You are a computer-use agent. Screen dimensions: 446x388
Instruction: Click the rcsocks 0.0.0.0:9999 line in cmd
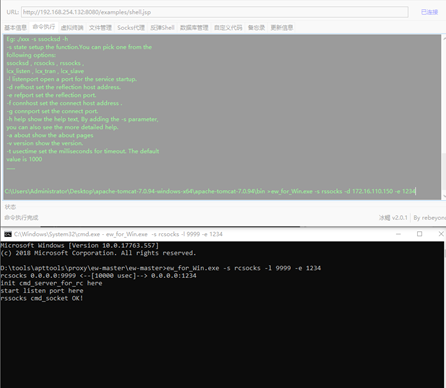[98, 276]
